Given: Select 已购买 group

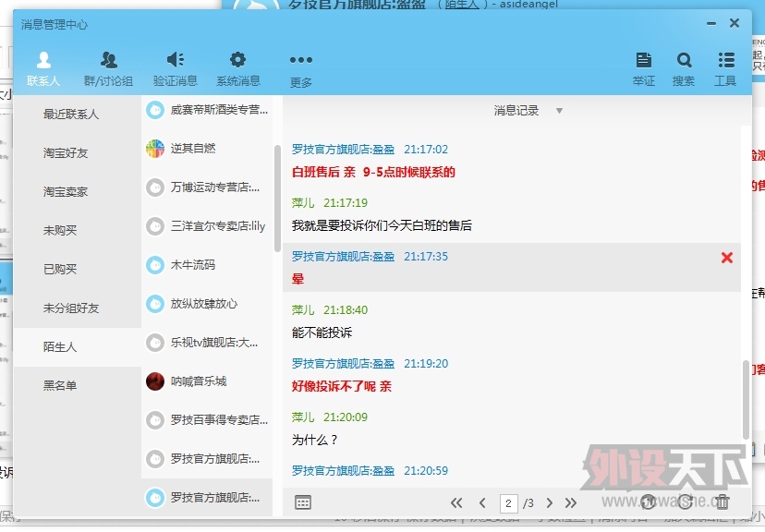Looking at the screenshot, I should (x=77, y=269).
